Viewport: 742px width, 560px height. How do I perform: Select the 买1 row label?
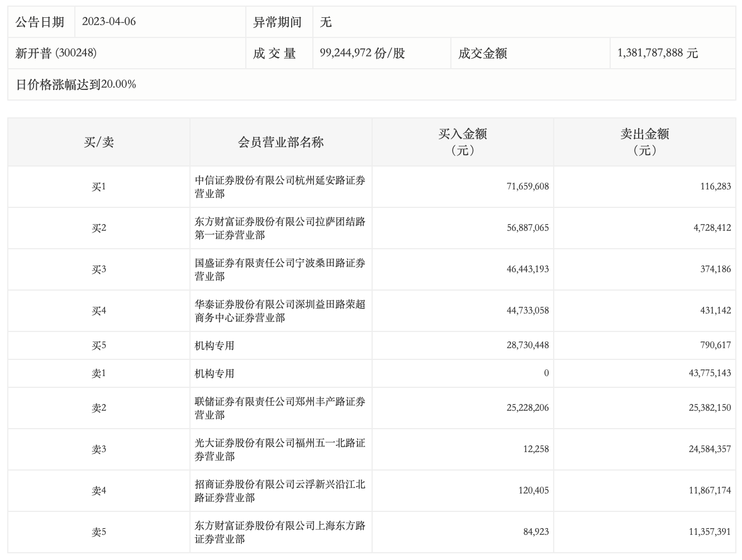99,187
